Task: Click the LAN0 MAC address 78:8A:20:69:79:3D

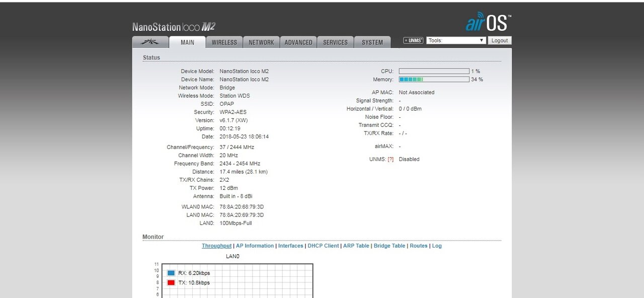Action: point(242,215)
